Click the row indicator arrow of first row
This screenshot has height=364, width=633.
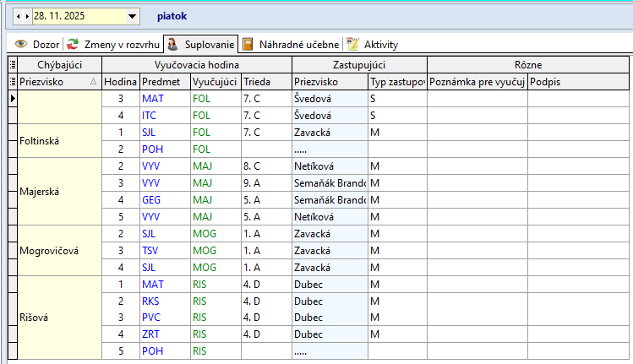pyautogui.click(x=12, y=99)
